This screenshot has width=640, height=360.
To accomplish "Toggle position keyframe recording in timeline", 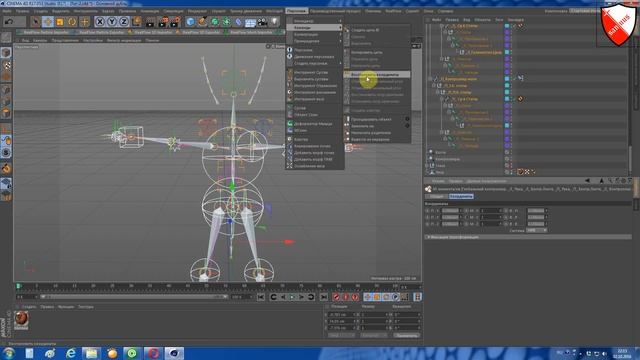I will click(367, 297).
